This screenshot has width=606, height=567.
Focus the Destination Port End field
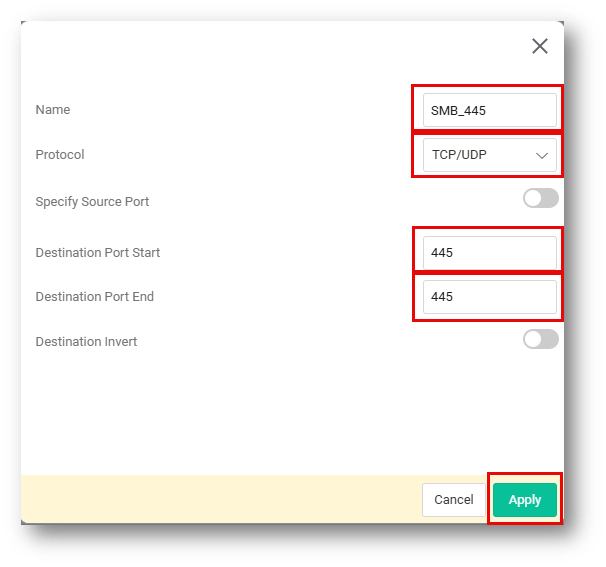pyautogui.click(x=489, y=297)
